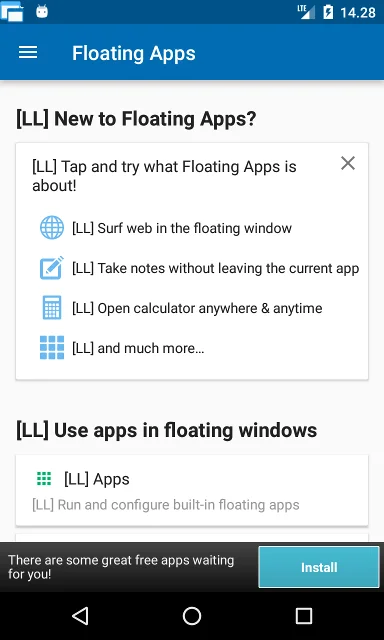Tap the Android robot notification icon
The width and height of the screenshot is (384, 640).
[x=42, y=11]
